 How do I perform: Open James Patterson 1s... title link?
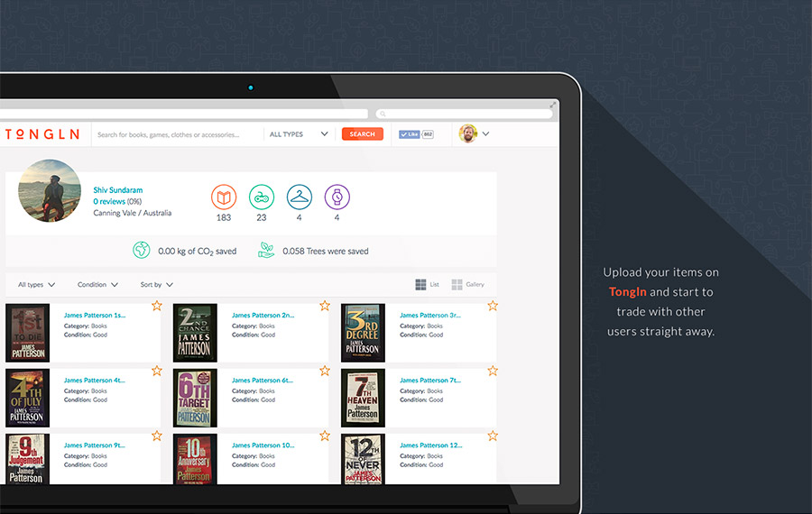(x=95, y=316)
